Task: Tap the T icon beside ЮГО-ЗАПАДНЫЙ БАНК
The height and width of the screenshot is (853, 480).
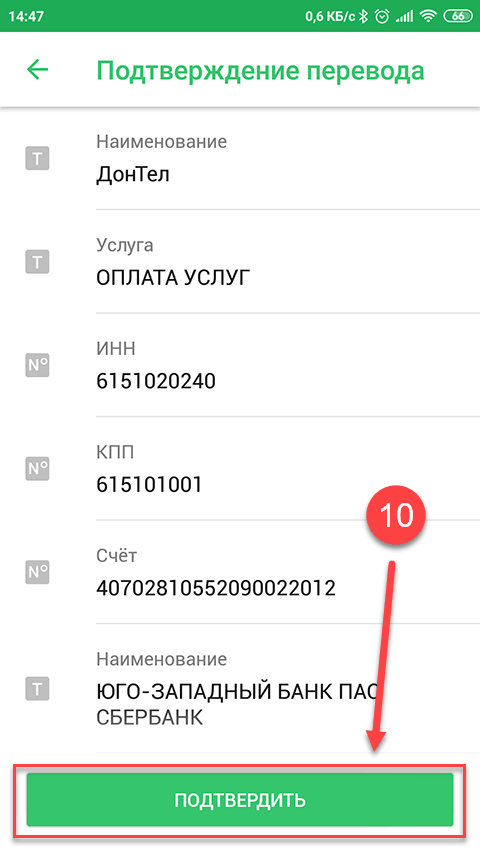Action: 37,690
